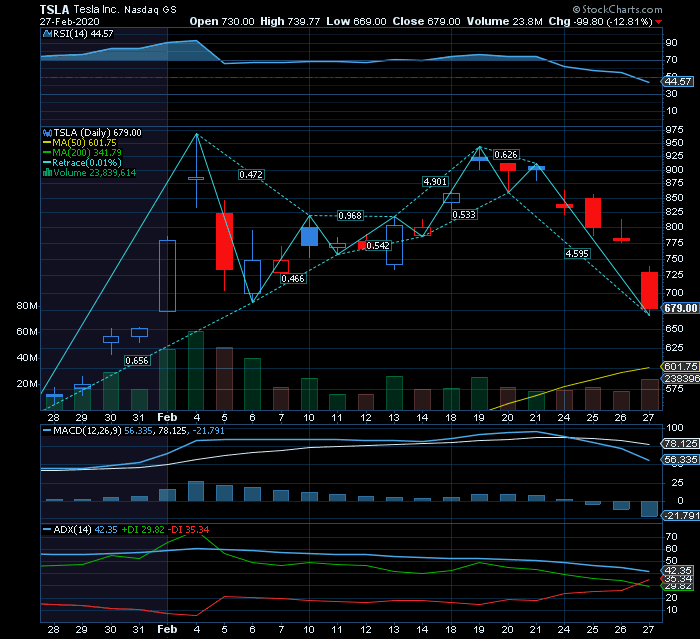Click the 4.595 retracement label

pos(577,254)
